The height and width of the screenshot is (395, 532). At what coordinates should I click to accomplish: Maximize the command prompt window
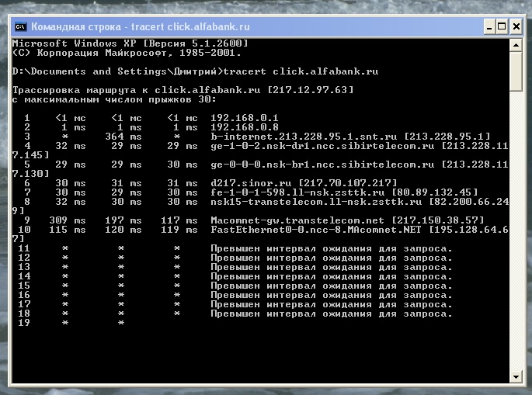[502, 27]
